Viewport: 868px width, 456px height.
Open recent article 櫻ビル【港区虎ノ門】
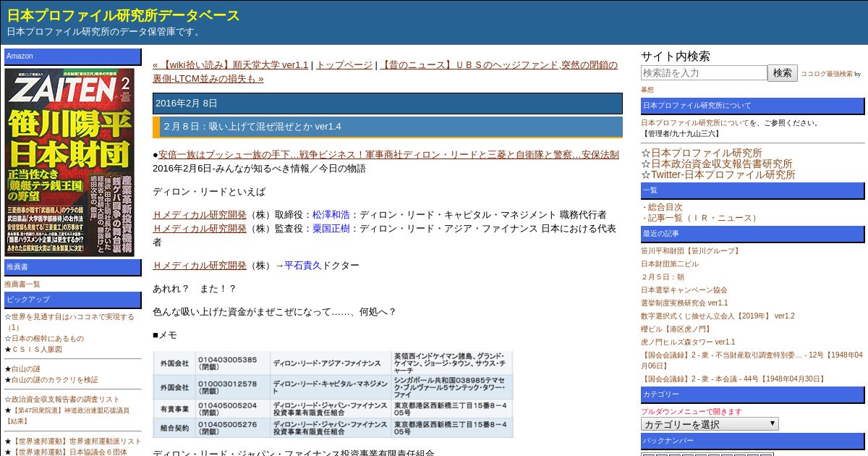676,329
